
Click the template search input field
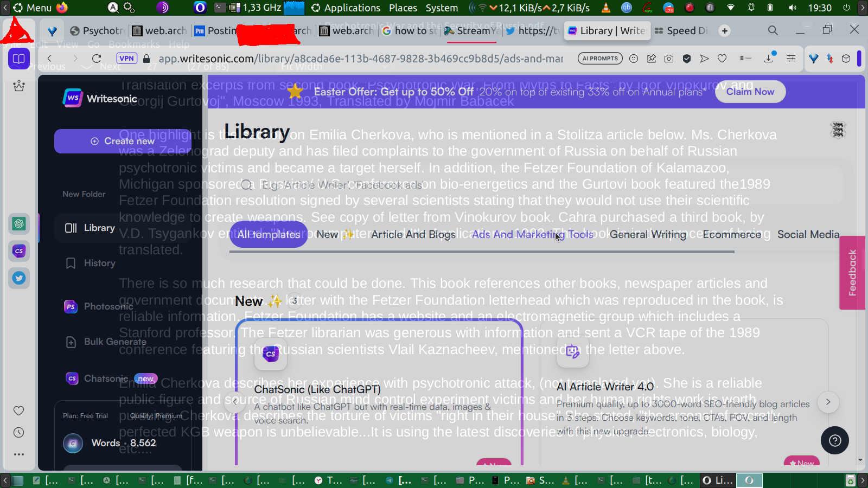pyautogui.click(x=537, y=185)
